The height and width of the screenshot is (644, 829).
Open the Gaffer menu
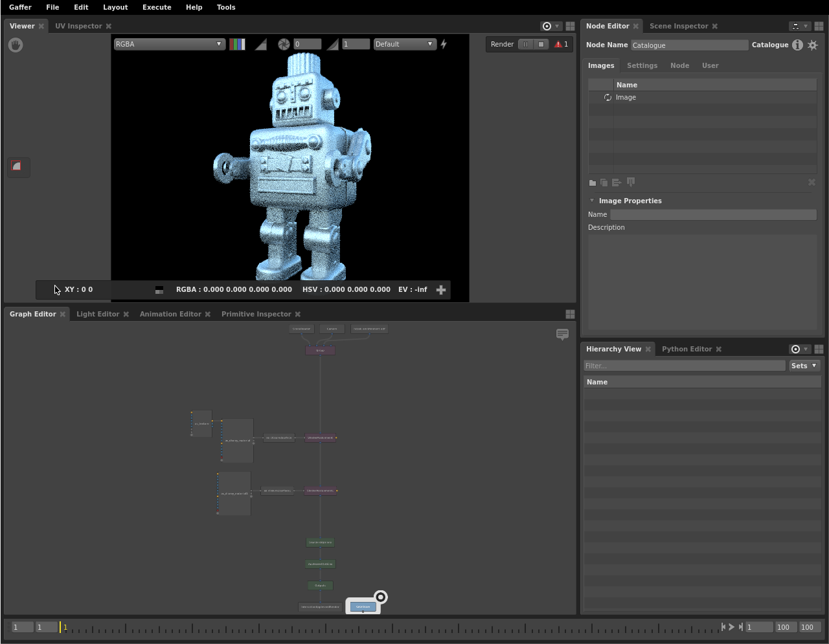coord(20,7)
